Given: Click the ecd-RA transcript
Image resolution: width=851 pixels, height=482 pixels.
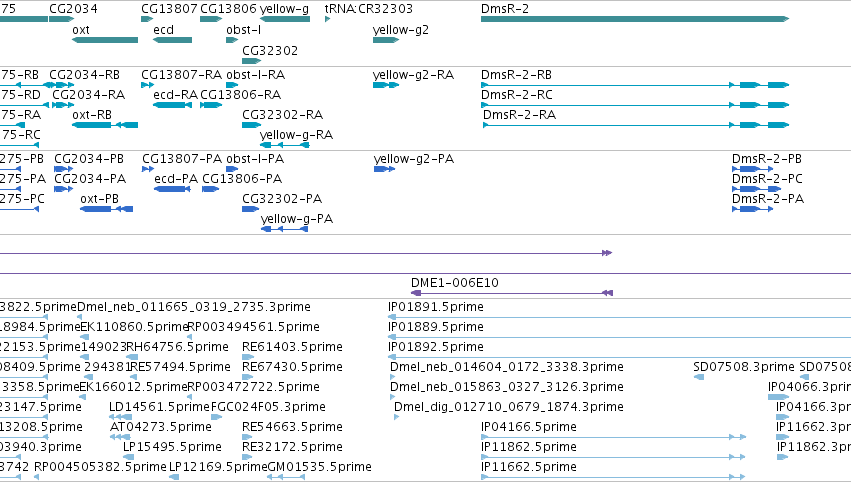Looking at the screenshot, I should [172, 105].
